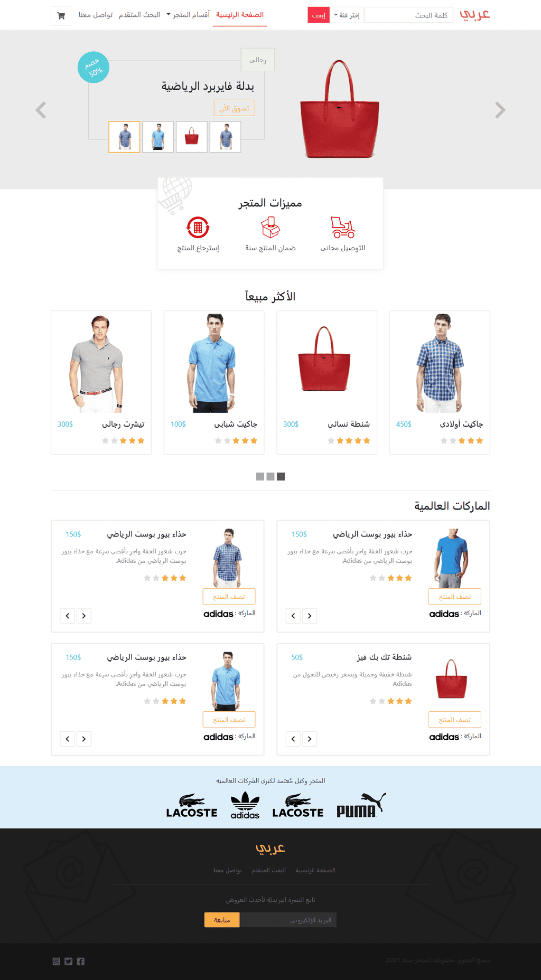541x980 pixels.
Task: Click the Instagram icon in footer
Action: 57,961
